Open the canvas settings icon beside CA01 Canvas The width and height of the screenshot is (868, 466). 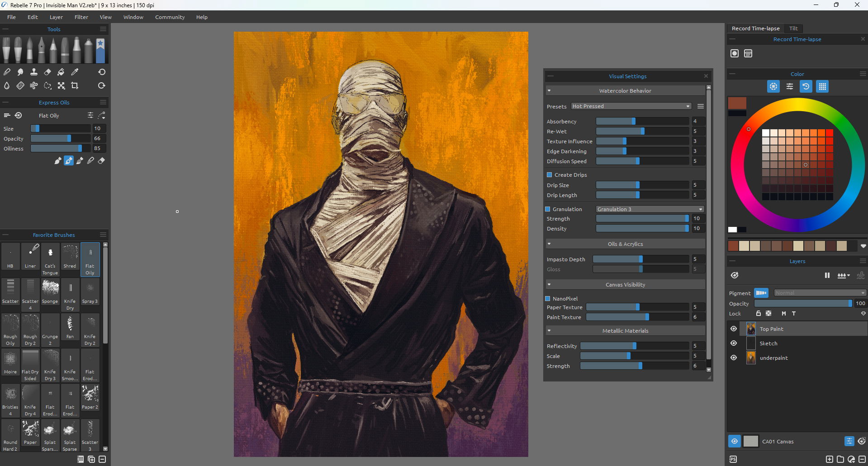pyautogui.click(x=849, y=441)
